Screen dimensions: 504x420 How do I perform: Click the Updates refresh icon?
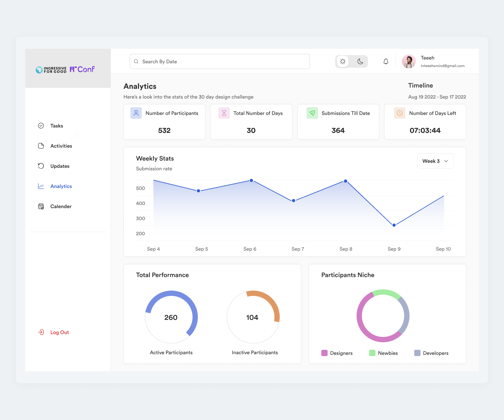(41, 166)
